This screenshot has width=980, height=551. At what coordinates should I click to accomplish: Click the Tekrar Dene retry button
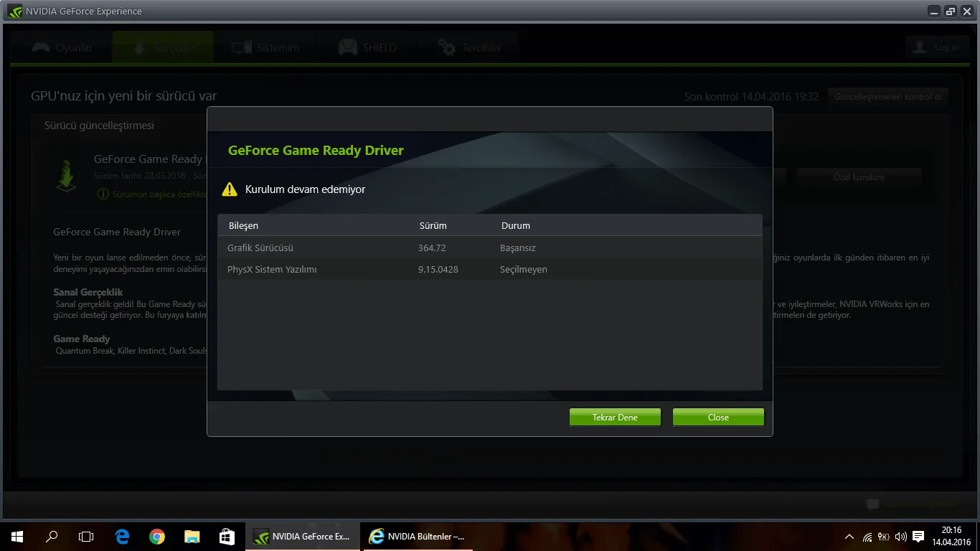[615, 417]
